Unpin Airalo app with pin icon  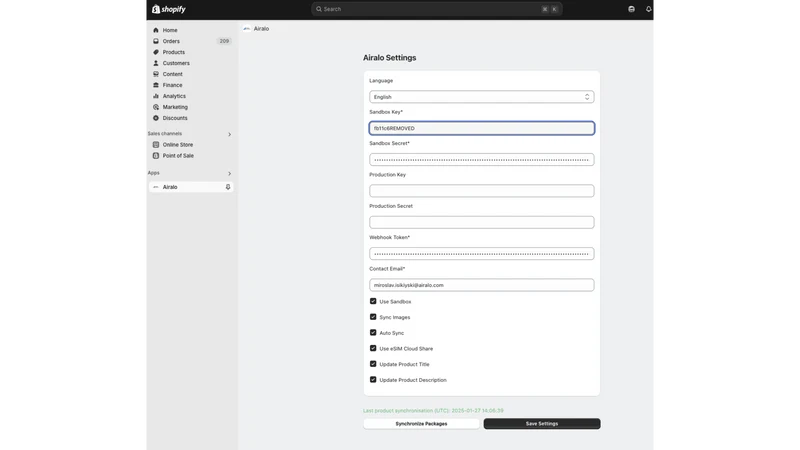pos(228,187)
